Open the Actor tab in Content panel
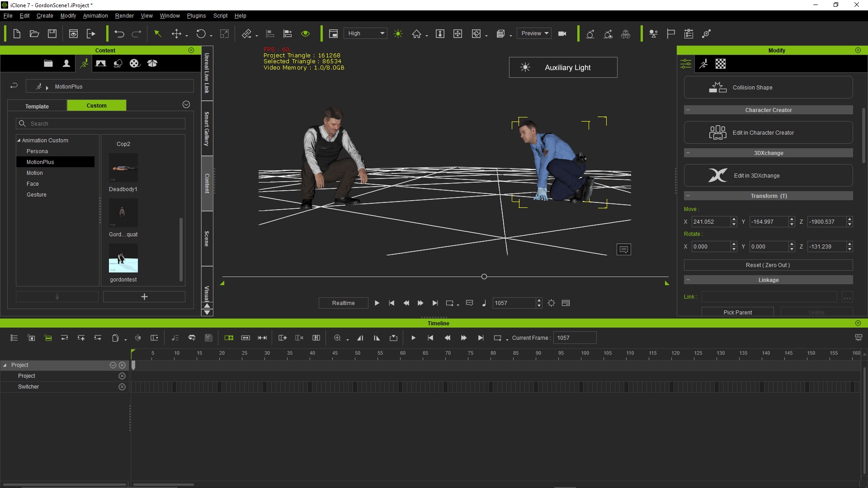868x488 pixels. click(66, 63)
